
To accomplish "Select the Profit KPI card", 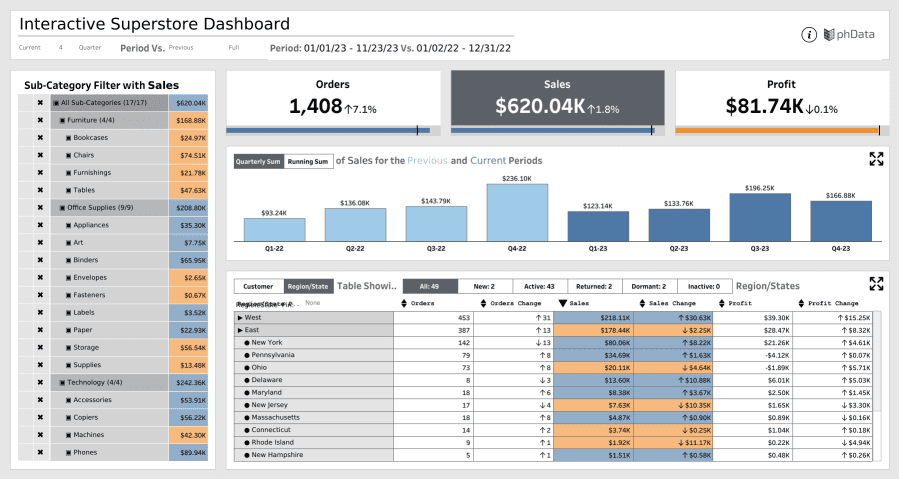I will pyautogui.click(x=781, y=101).
